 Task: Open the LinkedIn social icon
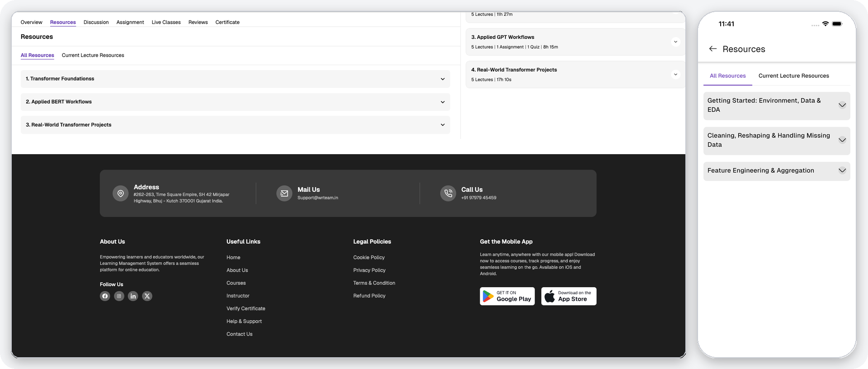point(133,296)
